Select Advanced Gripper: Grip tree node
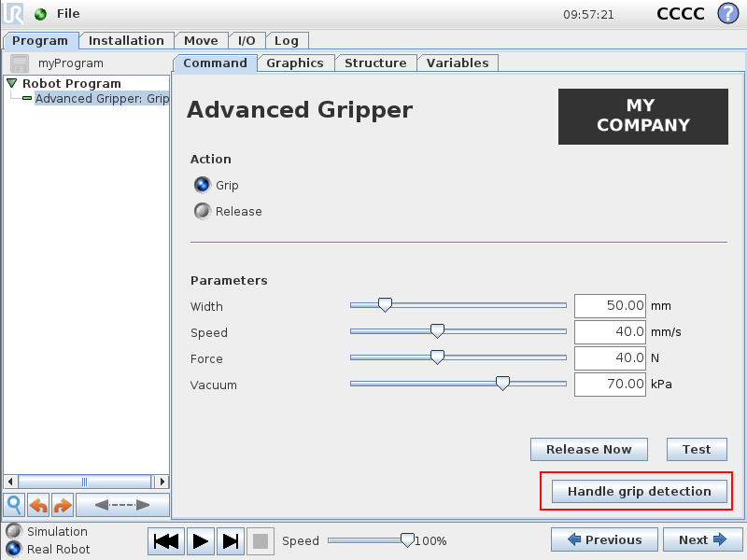This screenshot has height=560, width=747. 101,98
